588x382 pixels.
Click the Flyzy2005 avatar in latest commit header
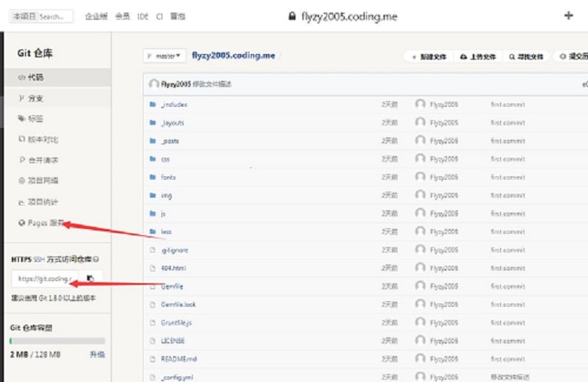click(154, 84)
